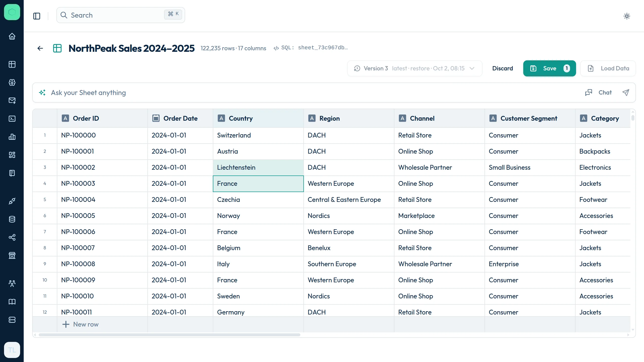Focus the Search field
Screen dimensions: 644x362
coord(121,15)
